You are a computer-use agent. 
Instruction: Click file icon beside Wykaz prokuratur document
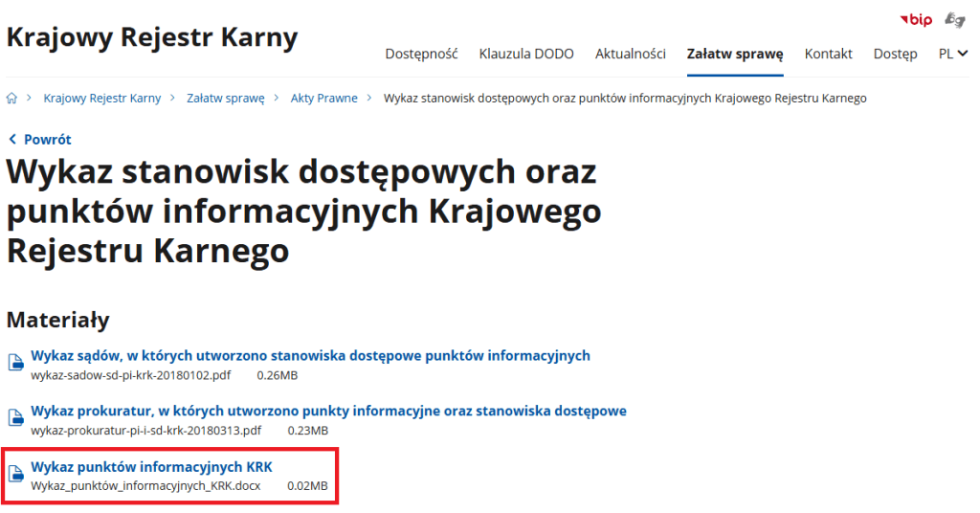pyautogui.click(x=15, y=418)
